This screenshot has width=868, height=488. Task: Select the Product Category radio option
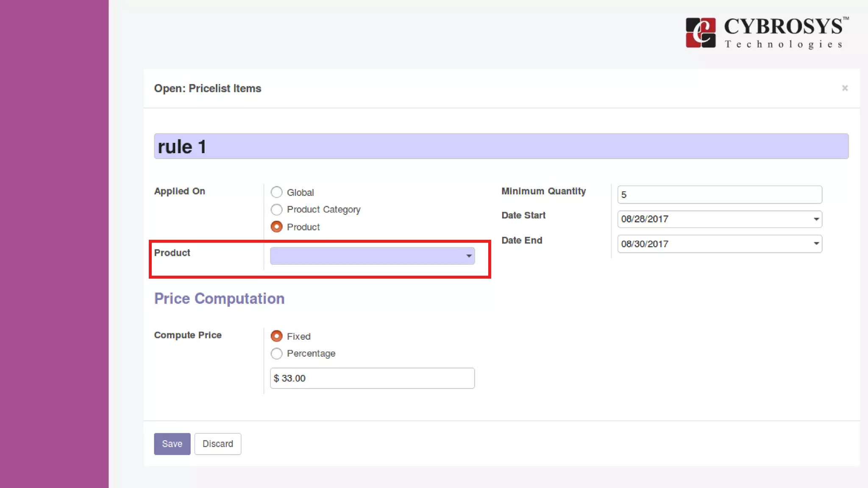276,210
